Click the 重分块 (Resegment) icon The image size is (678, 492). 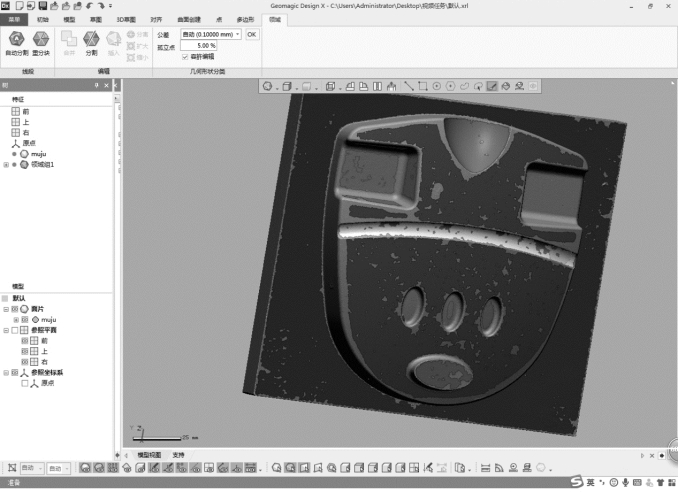click(41, 39)
